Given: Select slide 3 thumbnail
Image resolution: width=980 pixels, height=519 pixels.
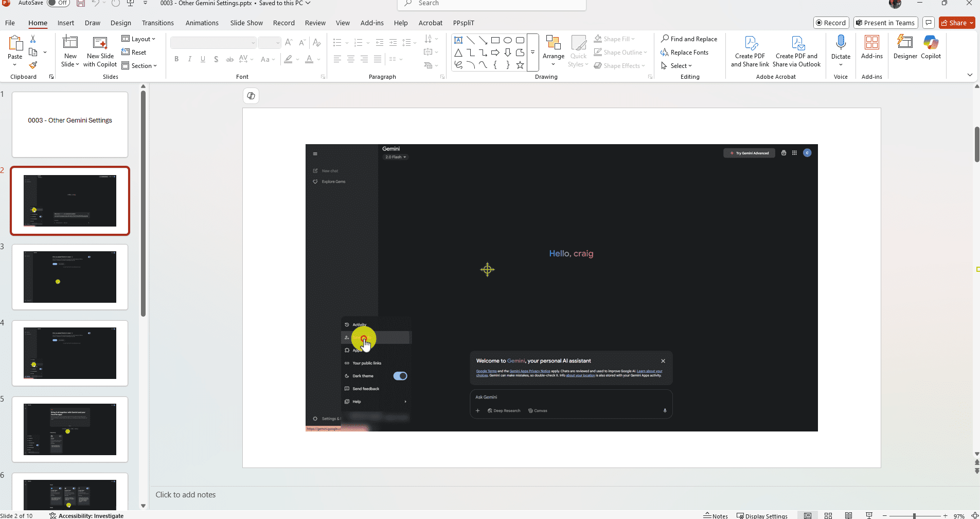Looking at the screenshot, I should (70, 277).
